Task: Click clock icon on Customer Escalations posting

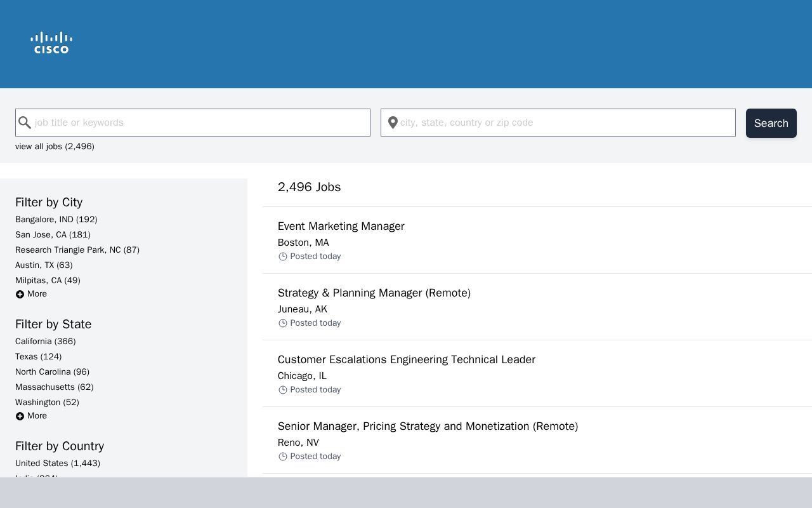Action: (x=283, y=390)
